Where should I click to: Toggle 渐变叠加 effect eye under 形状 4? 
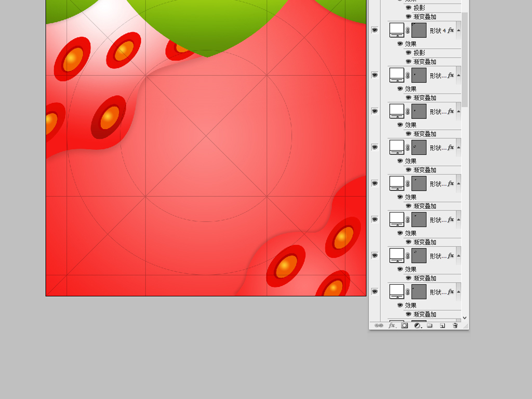click(x=408, y=61)
